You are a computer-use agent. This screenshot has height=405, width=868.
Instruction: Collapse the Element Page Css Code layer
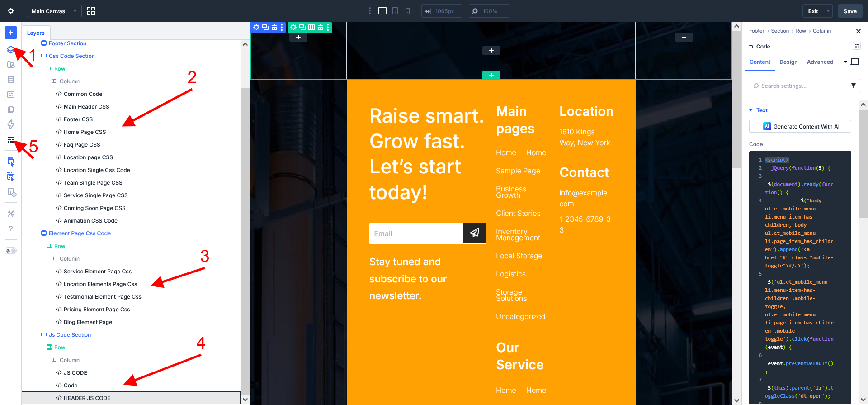click(44, 233)
